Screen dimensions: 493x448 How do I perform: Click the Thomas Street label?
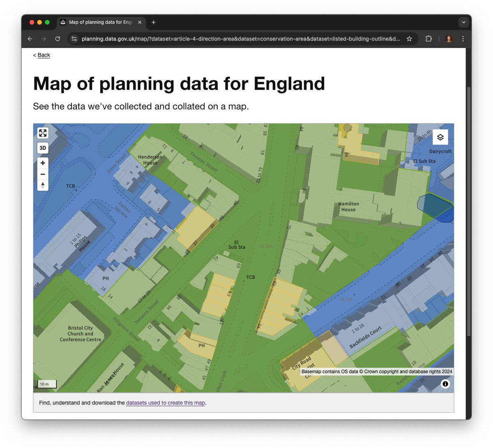(x=204, y=162)
